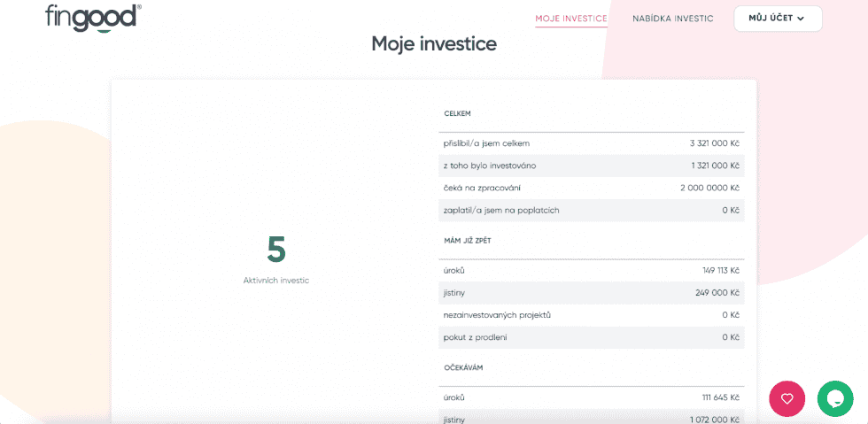
Task: Select the 'čeká na zpracování' row
Action: (591, 188)
